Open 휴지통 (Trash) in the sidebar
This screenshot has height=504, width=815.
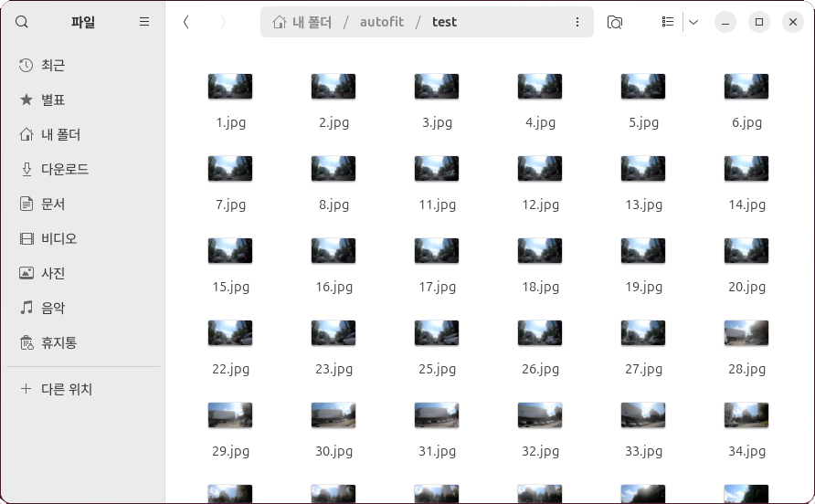[83, 342]
